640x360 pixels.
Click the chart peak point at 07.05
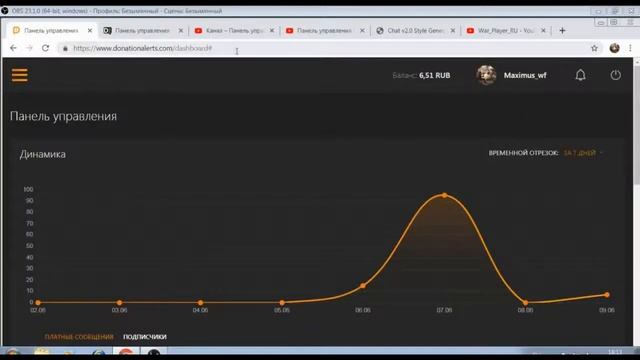pyautogui.click(x=444, y=196)
